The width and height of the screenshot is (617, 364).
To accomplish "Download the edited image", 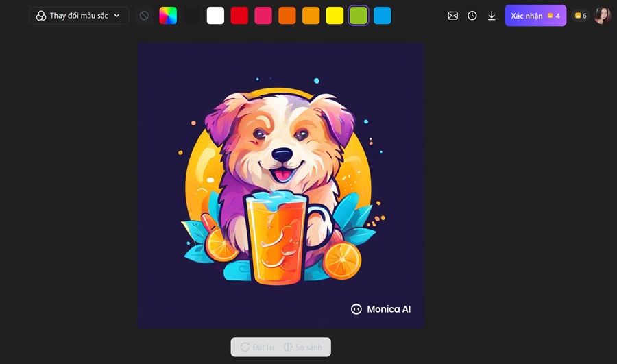I will [492, 16].
